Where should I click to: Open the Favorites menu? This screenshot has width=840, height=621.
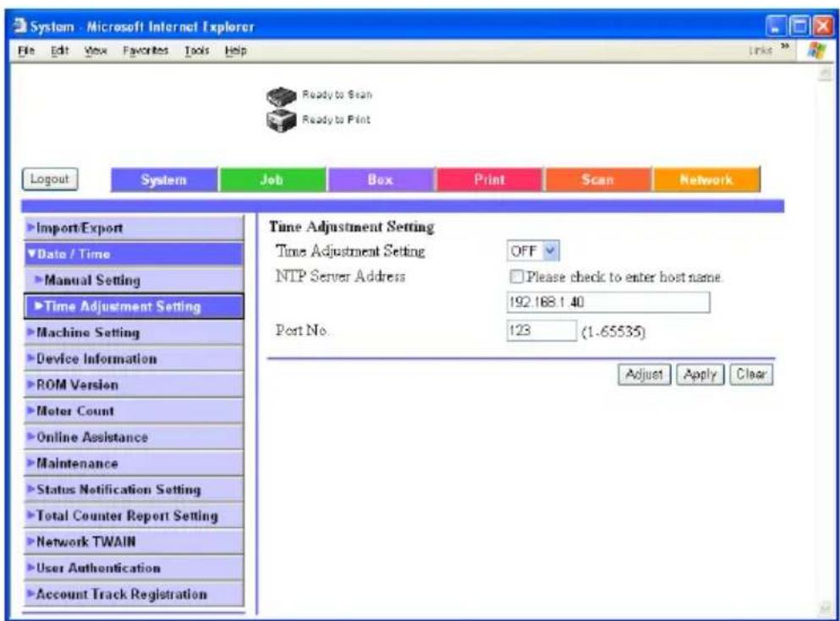click(145, 51)
